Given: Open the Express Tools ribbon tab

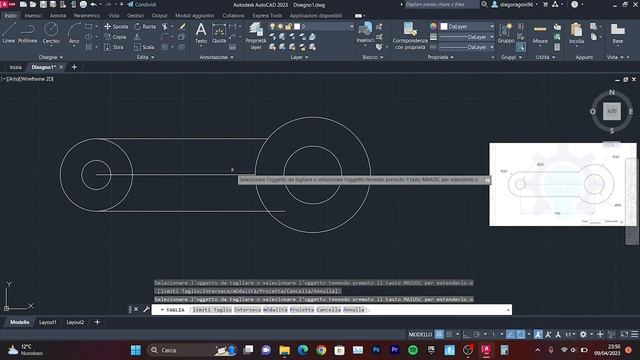Looking at the screenshot, I should 267,16.
